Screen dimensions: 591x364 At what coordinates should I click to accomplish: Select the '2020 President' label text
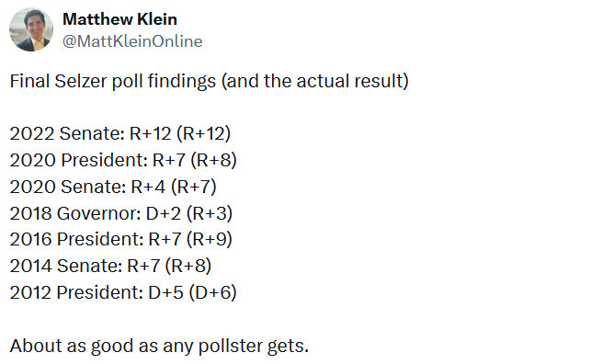[79, 160]
